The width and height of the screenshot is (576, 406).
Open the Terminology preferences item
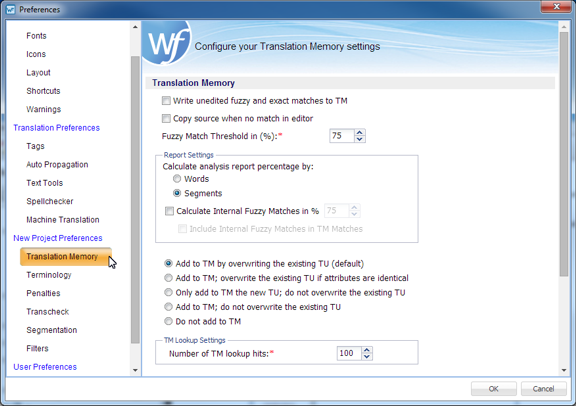(x=49, y=275)
